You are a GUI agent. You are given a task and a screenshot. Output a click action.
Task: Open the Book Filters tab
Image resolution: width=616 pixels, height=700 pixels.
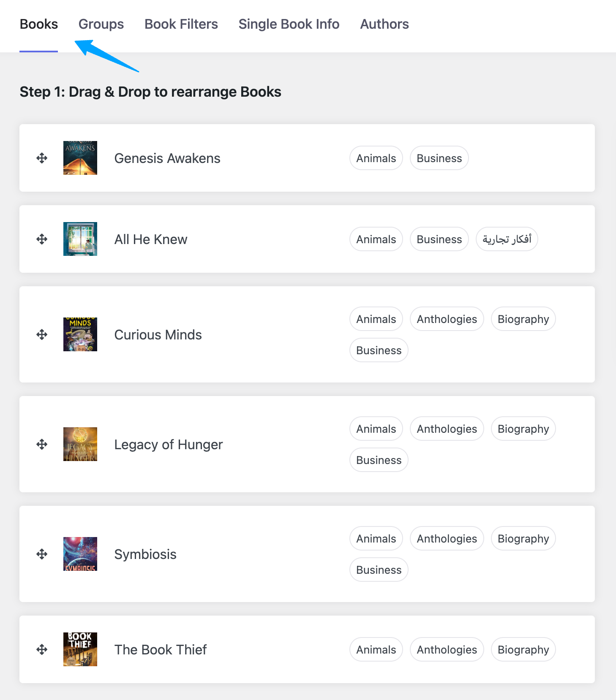(181, 24)
